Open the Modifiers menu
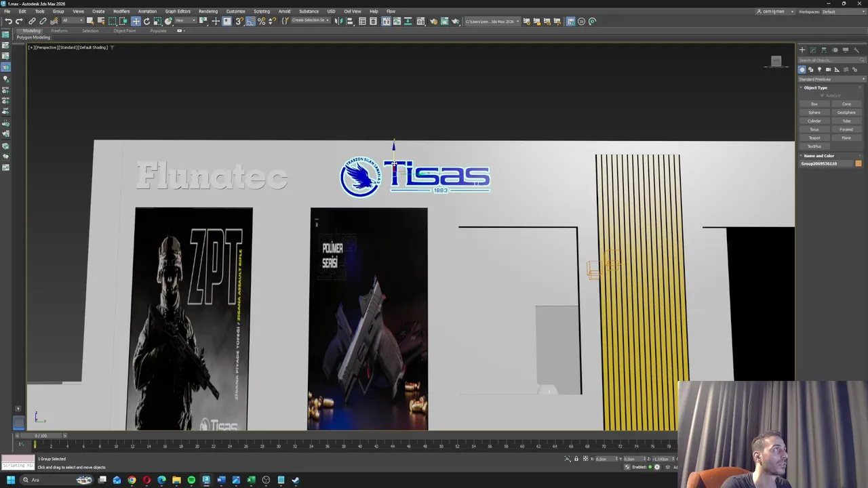The image size is (868, 488). pyautogui.click(x=121, y=12)
